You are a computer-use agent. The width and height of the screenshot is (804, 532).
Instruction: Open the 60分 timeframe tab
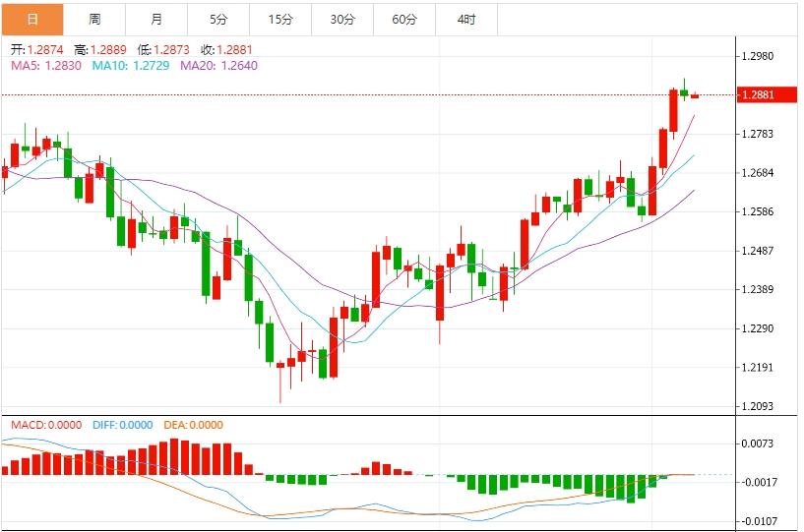pos(404,20)
